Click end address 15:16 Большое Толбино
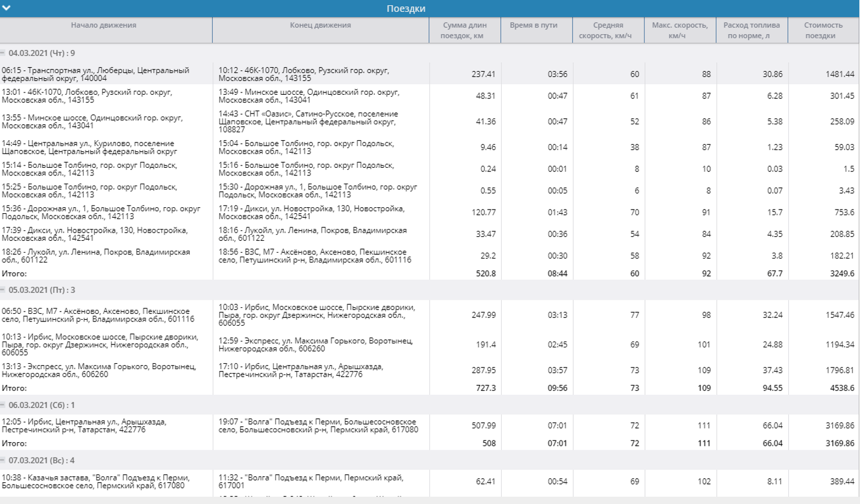This screenshot has height=504, width=860. 307,169
